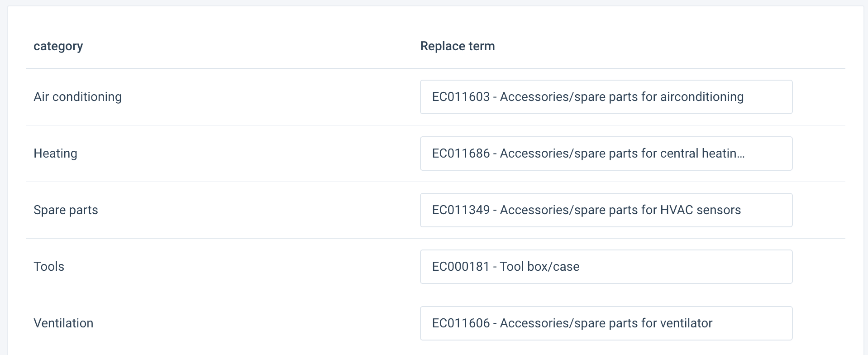Expand the Spare parts replace term selector
The image size is (868, 355).
(606, 210)
